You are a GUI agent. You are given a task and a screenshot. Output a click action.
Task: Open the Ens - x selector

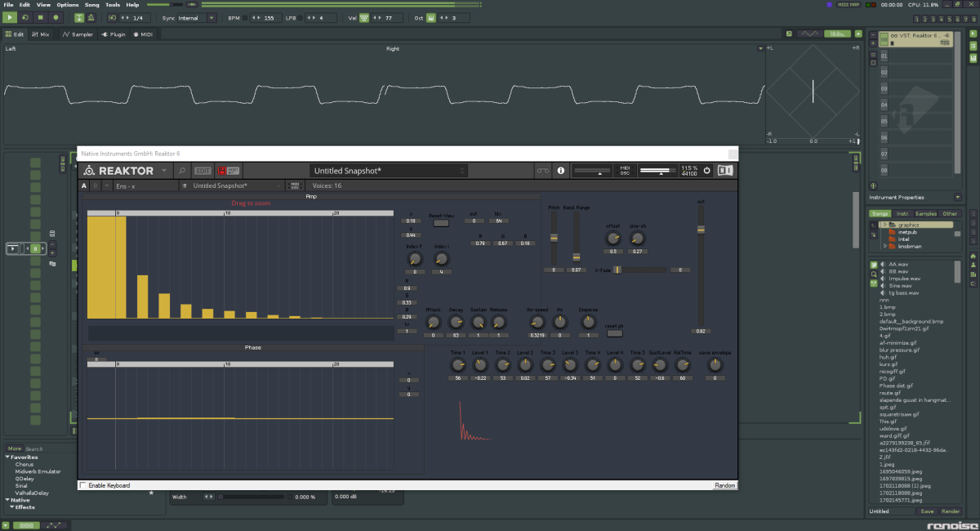tap(145, 186)
